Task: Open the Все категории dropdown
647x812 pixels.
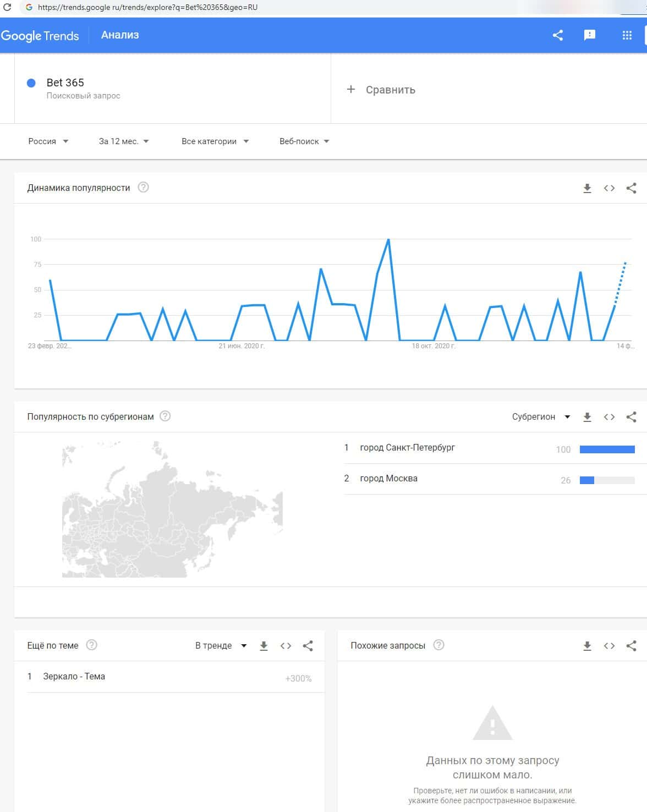Action: point(215,141)
